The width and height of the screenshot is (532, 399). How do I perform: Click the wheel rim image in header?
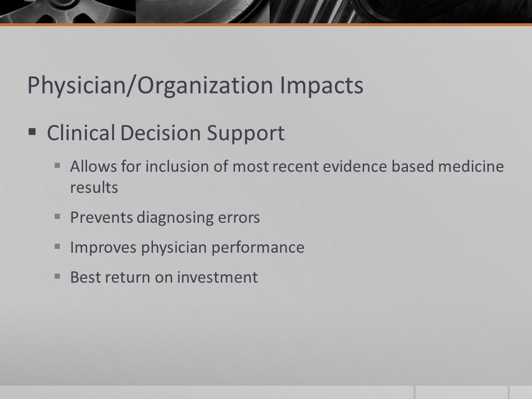(x=68, y=12)
